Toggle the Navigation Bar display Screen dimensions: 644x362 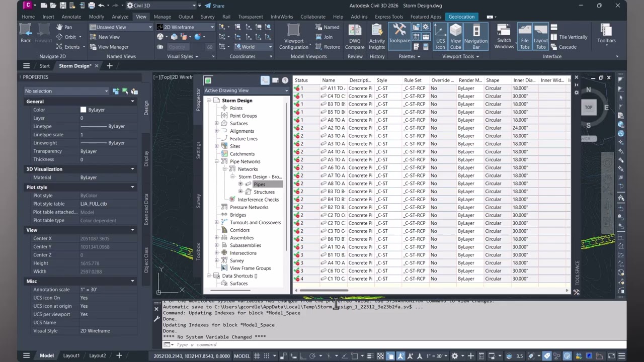[x=475, y=37]
